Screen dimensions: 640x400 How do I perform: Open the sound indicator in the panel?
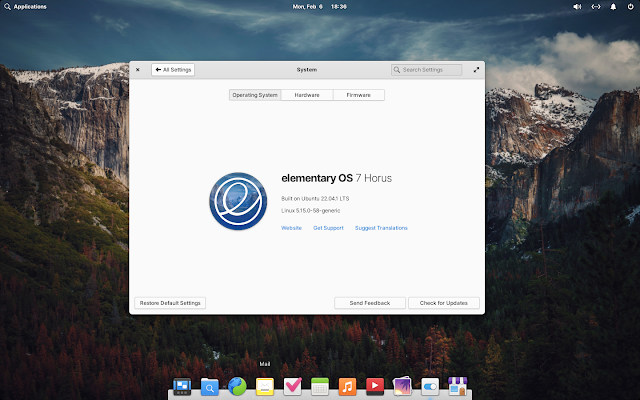click(x=577, y=7)
